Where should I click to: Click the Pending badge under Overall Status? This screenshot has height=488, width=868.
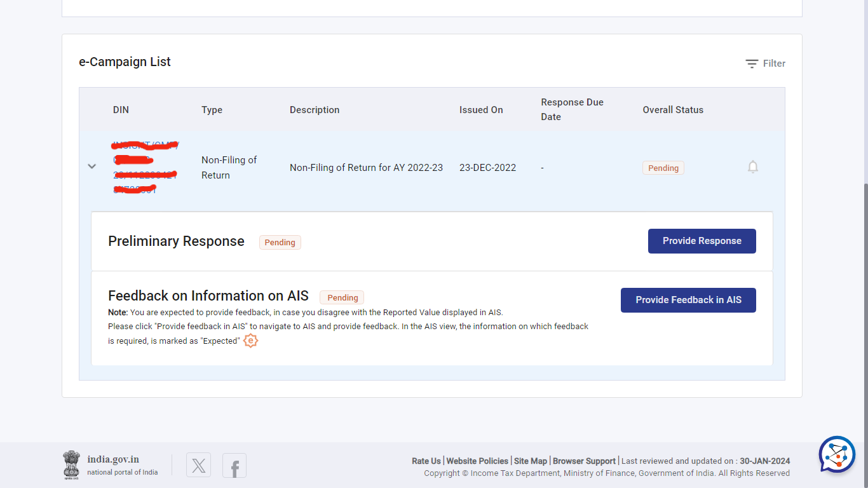pyautogui.click(x=663, y=168)
